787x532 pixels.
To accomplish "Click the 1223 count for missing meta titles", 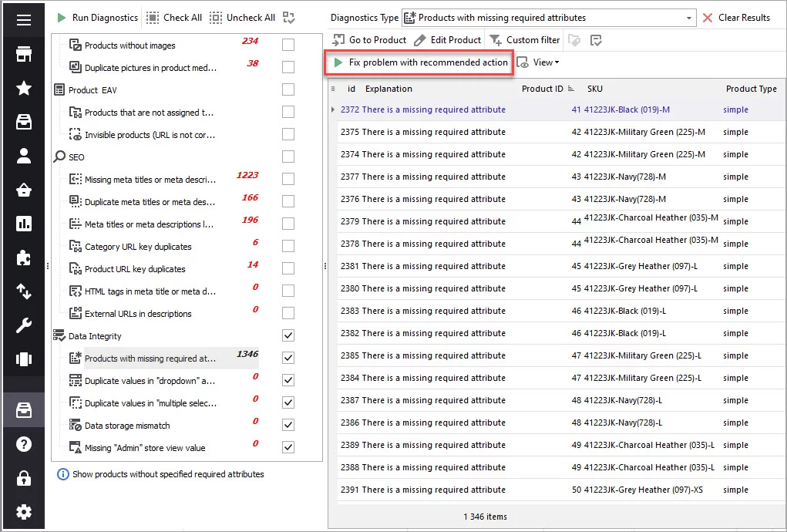I will coord(247,175).
